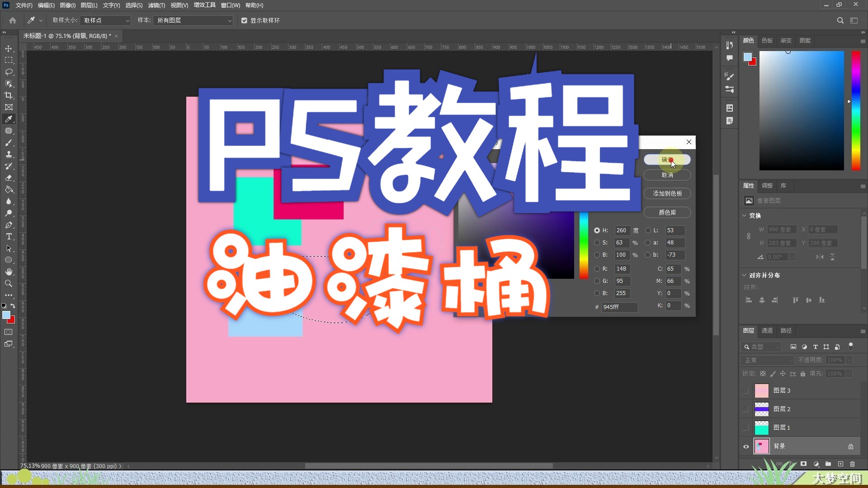Open the 滤镜(T) menu
The height and width of the screenshot is (488, 868).
pyautogui.click(x=156, y=5)
